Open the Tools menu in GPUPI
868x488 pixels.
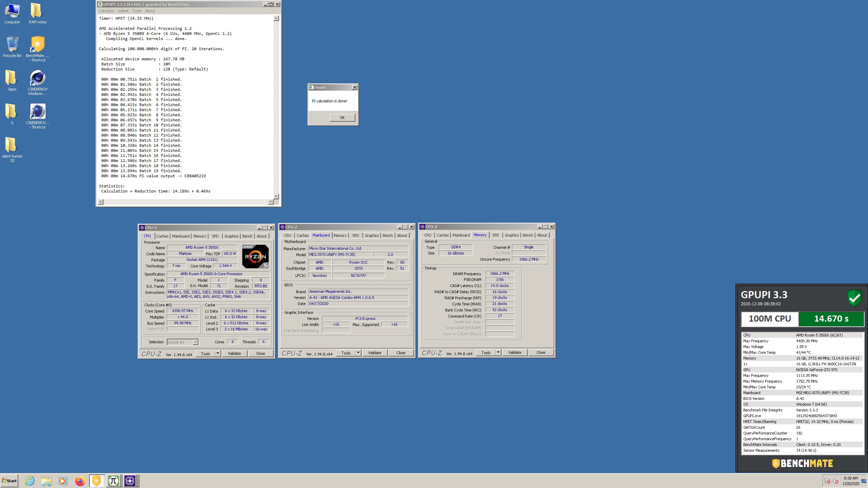137,11
